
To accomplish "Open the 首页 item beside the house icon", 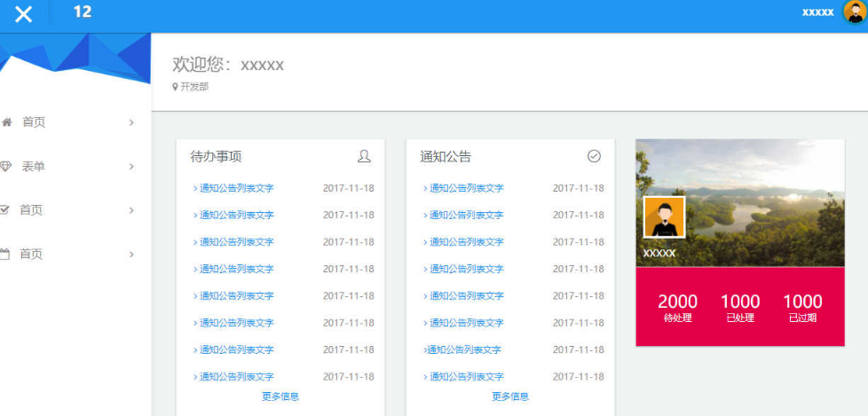I will click(x=34, y=122).
